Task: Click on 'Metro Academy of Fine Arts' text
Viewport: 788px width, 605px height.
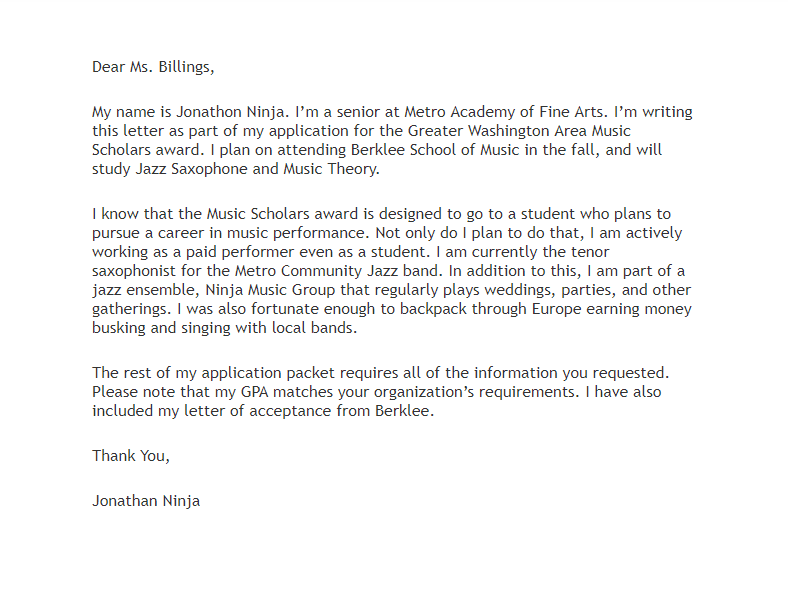Action: click(503, 112)
